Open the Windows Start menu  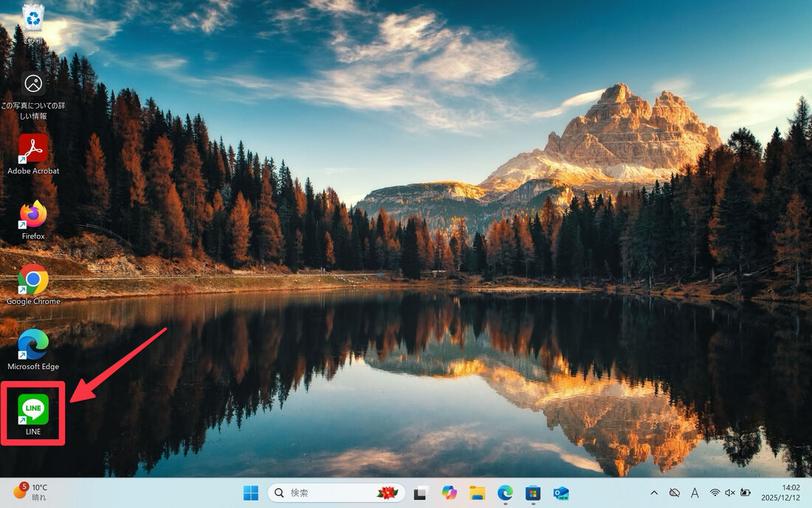251,492
